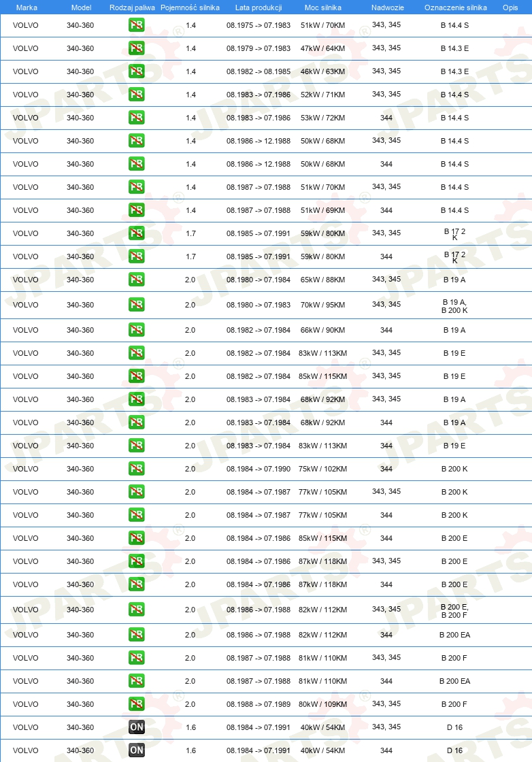Click the date range 08.1984 -> 07.1990
Viewport: 532px width, 762px height.
click(259, 469)
